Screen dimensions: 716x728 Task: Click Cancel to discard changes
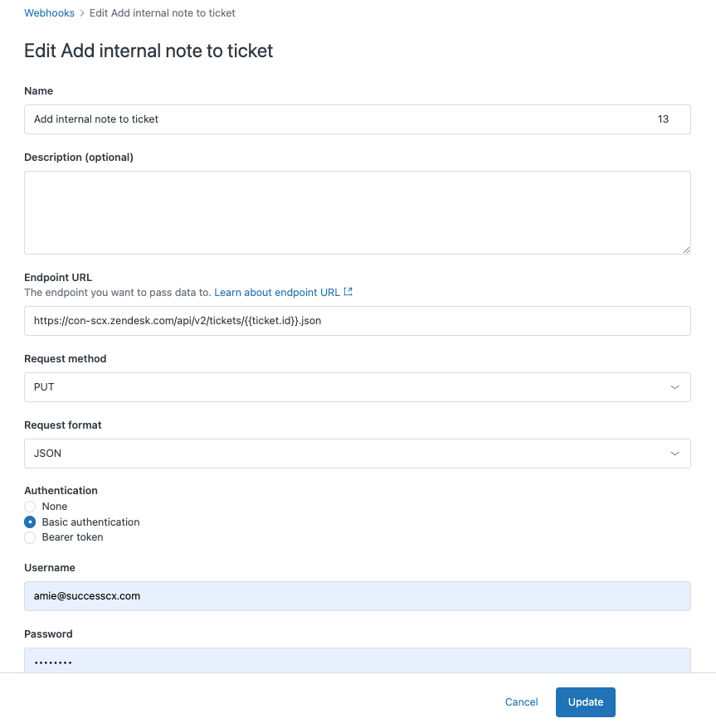521,701
